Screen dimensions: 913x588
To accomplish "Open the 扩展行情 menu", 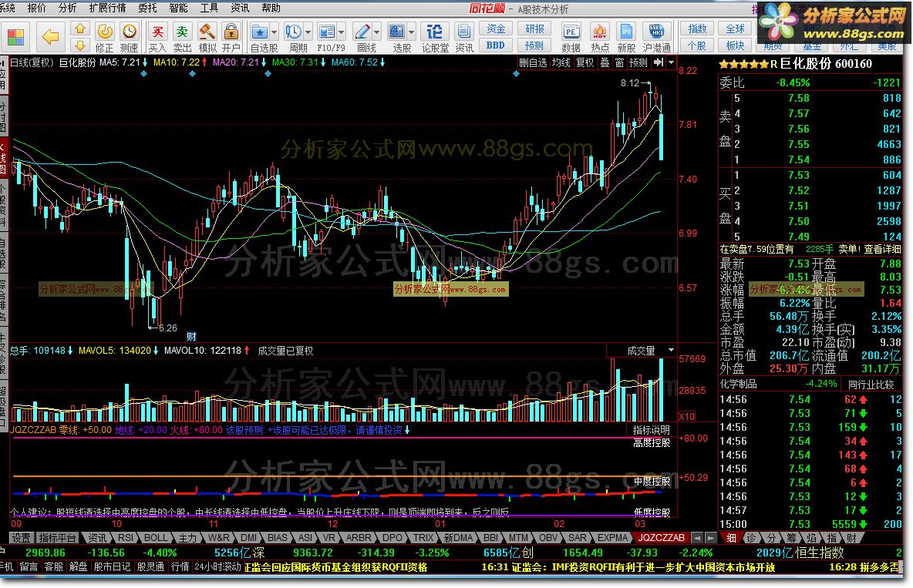I will (x=108, y=8).
